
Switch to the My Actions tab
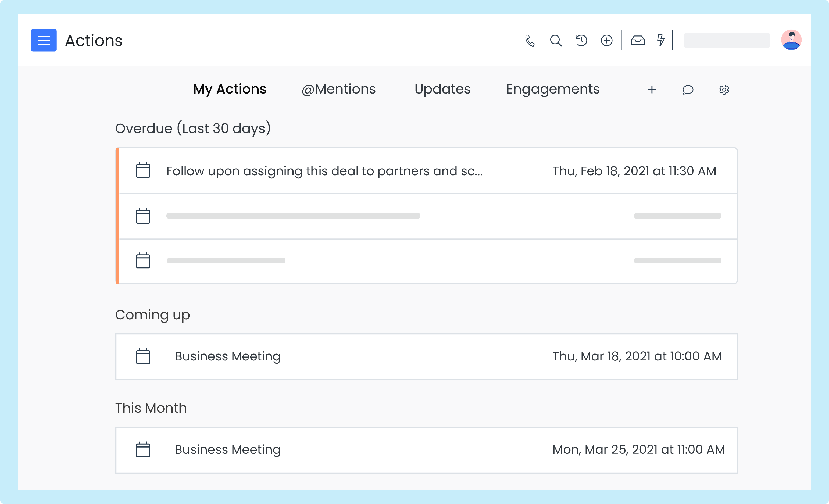(230, 89)
